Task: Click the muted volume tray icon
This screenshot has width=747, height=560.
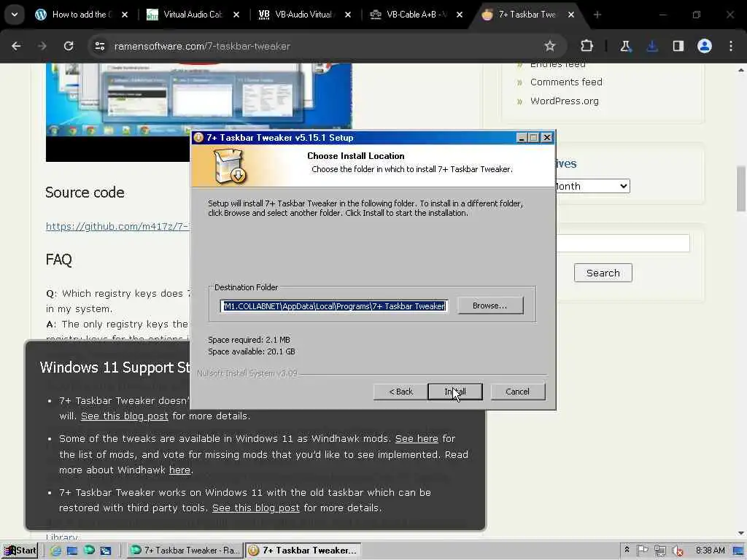Action: coord(678,551)
